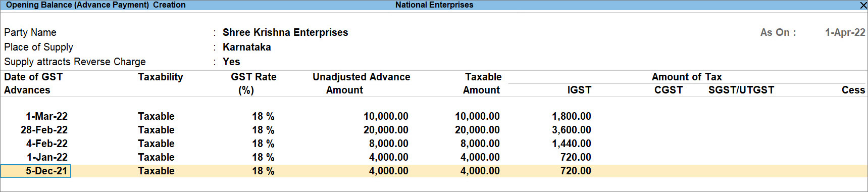This screenshot has height=192, width=868.
Task: Click unadjusted advance 4,000.00 for 5-Dec-21
Action: coord(388,171)
